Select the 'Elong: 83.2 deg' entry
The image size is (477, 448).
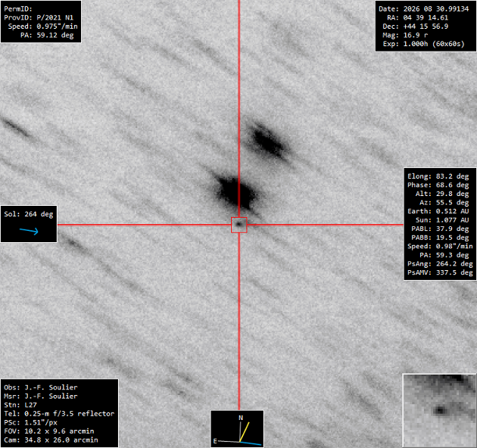(x=438, y=176)
